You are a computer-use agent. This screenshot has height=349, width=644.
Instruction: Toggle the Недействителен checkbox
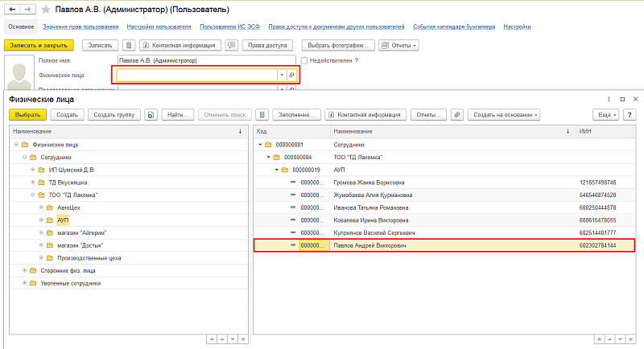coord(303,60)
